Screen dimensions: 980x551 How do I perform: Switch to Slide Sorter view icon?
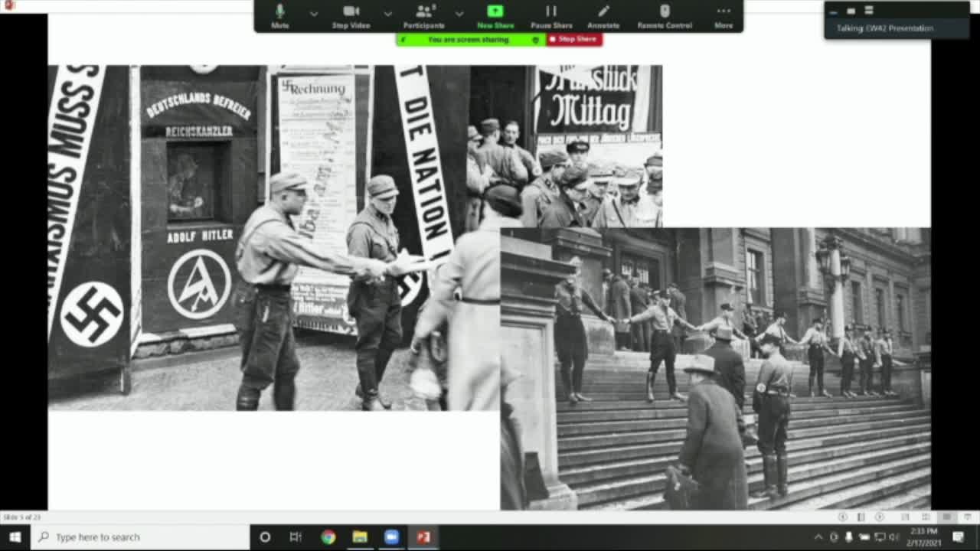tap(926, 517)
